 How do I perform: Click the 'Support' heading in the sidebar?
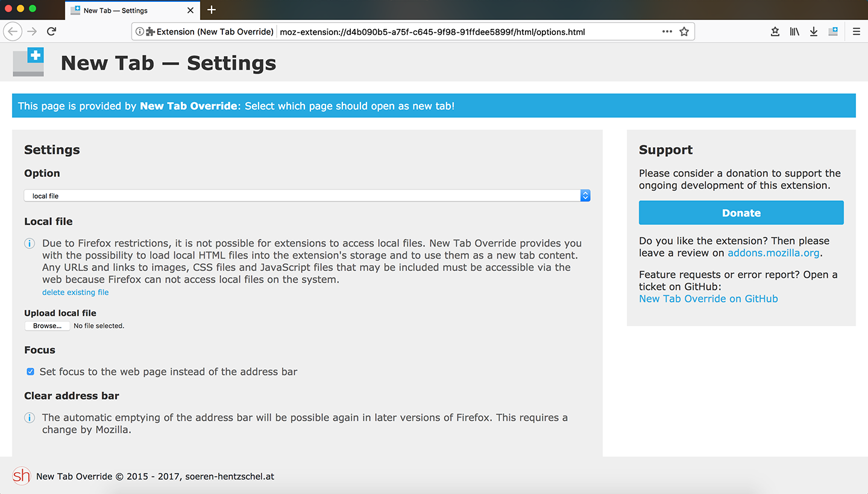[666, 150]
